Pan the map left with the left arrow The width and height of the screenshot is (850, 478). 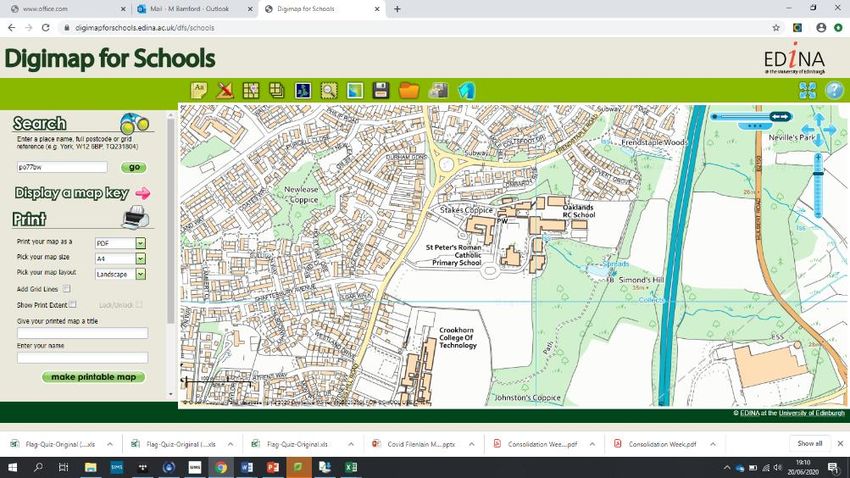[x=808, y=130]
